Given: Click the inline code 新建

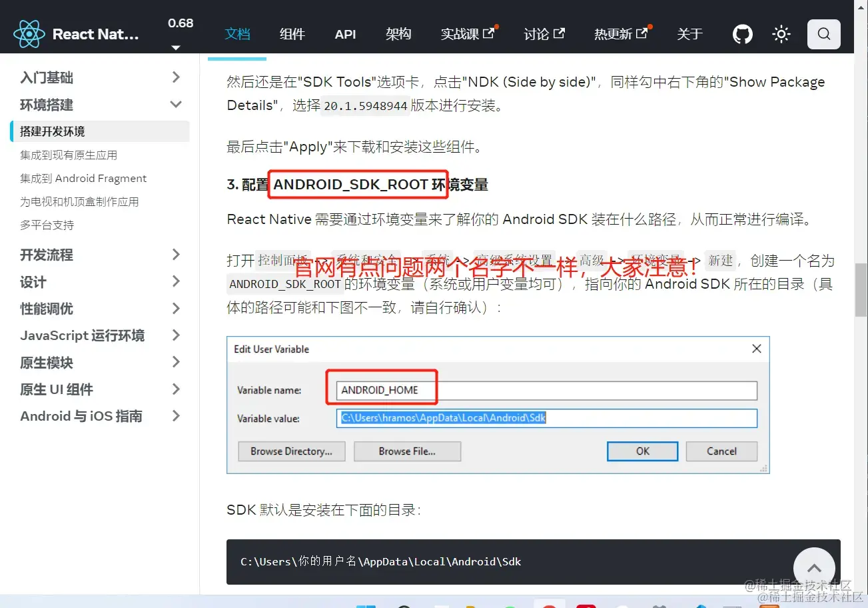Looking at the screenshot, I should coord(721,260).
